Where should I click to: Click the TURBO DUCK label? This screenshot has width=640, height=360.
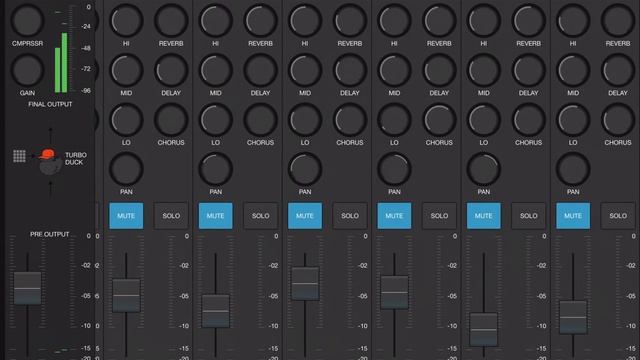(76, 158)
